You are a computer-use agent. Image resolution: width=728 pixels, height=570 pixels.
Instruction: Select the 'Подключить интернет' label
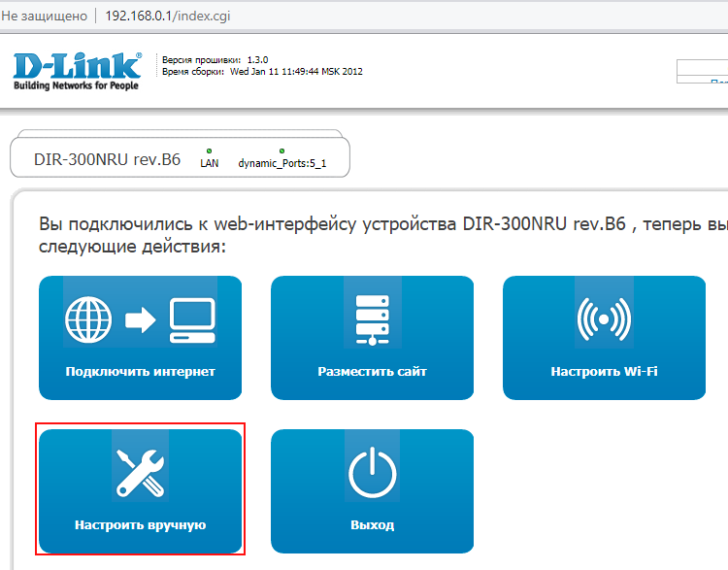click(x=140, y=372)
